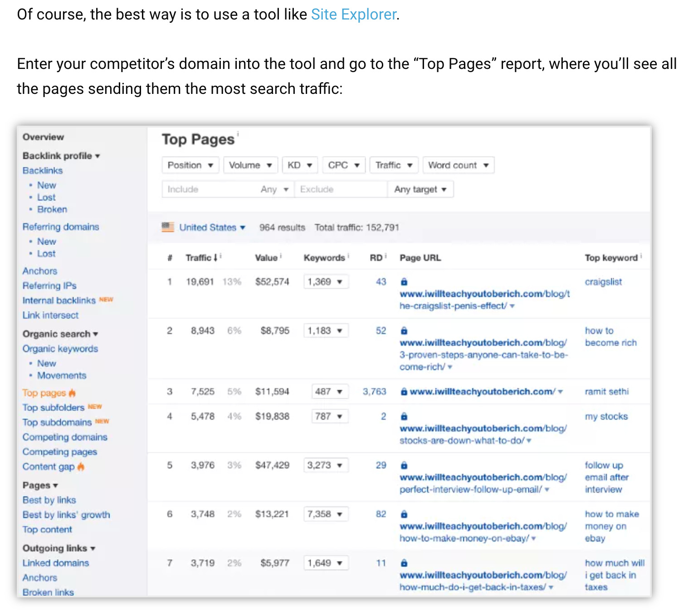693x616 pixels.
Task: Click the US flag icon near United States selector
Action: (x=166, y=227)
